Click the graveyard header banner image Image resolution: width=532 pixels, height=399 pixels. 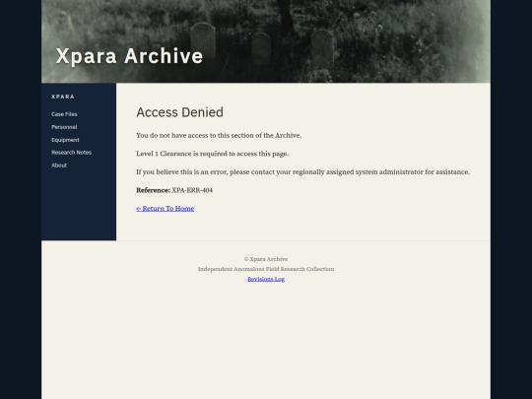[266, 41]
